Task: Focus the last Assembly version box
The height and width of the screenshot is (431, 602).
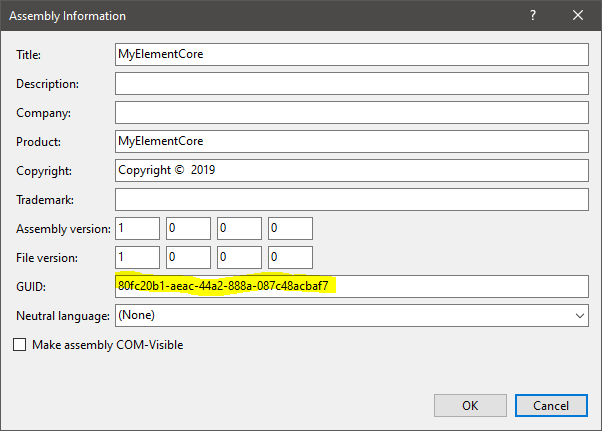Action: click(290, 228)
